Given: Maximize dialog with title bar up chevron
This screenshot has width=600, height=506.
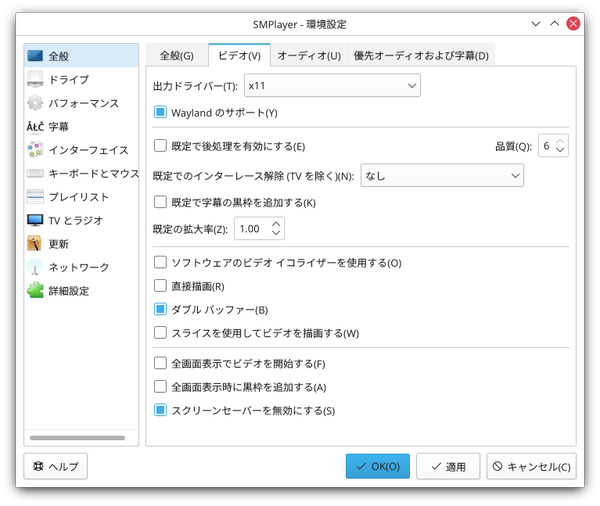Looking at the screenshot, I should coord(554,24).
